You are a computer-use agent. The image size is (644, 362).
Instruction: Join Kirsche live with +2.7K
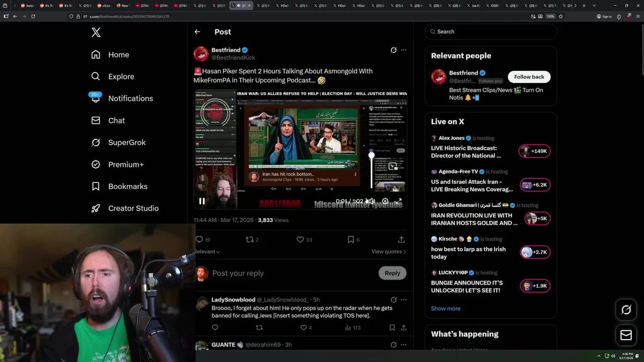point(534,252)
